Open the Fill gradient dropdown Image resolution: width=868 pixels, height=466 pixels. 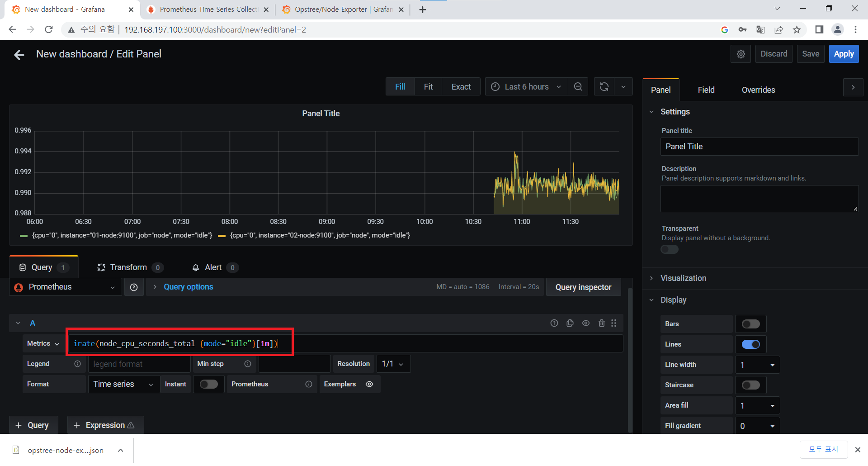757,426
